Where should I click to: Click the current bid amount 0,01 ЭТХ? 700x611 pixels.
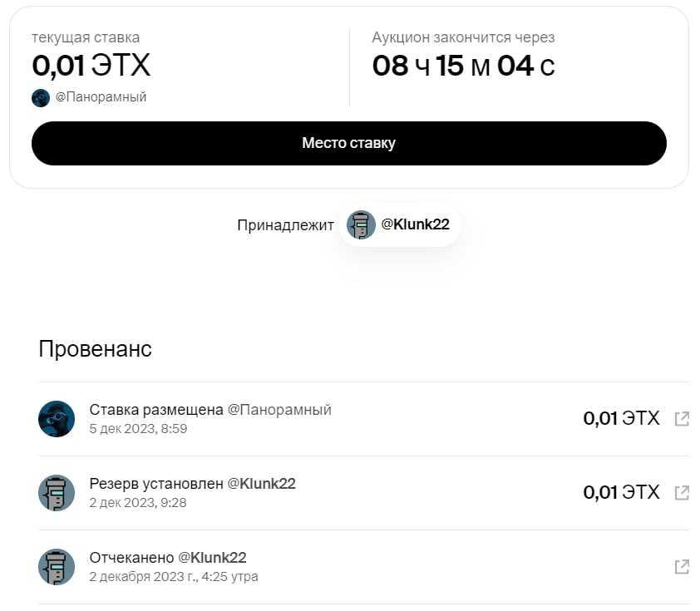click(x=91, y=66)
